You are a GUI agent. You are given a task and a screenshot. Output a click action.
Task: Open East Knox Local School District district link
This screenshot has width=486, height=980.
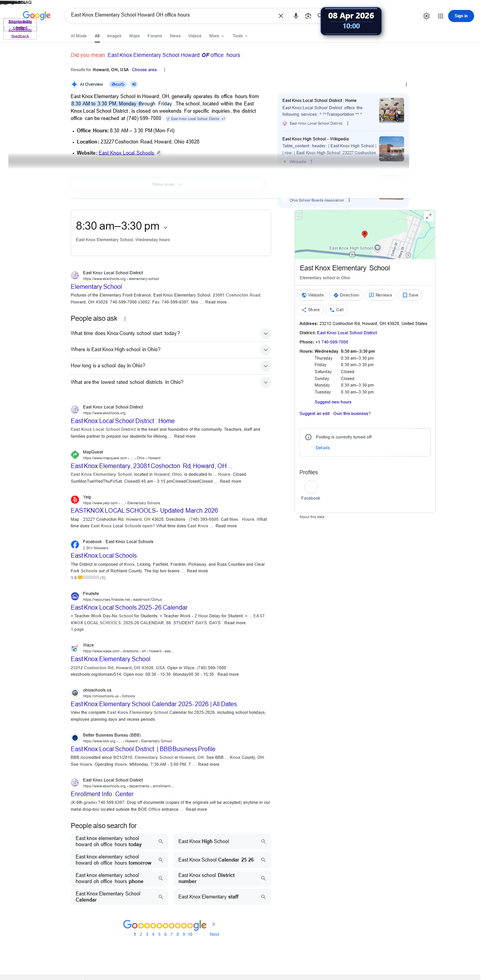click(347, 333)
